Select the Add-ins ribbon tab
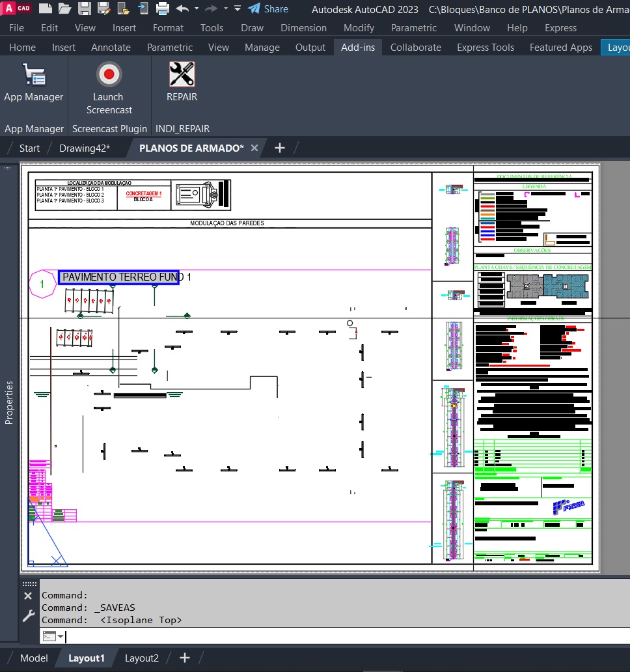 [x=358, y=47]
